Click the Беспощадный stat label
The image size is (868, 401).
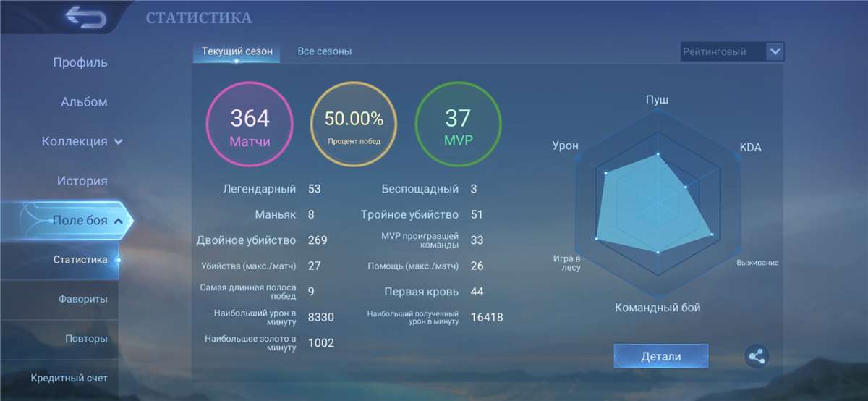point(420,189)
